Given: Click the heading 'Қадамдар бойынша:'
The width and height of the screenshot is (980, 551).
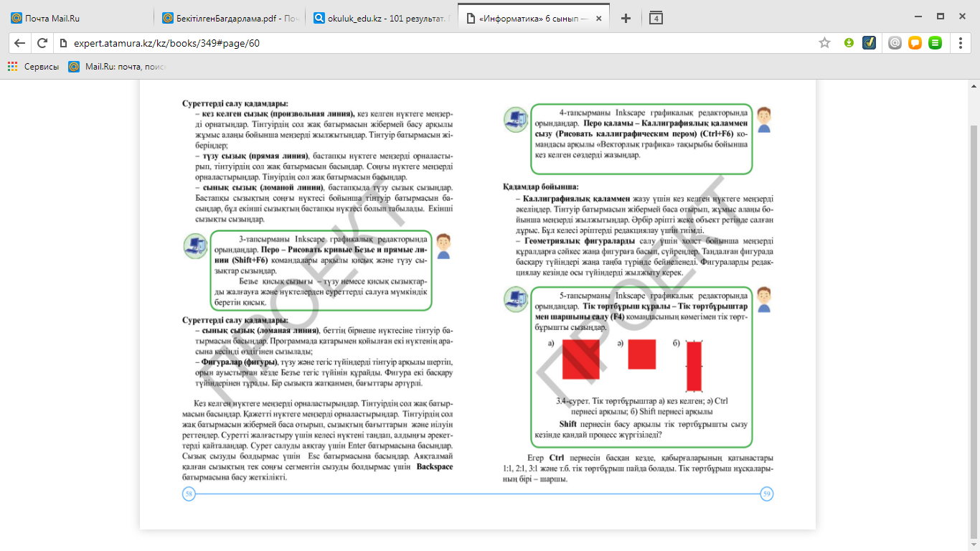Looking at the screenshot, I should (541, 187).
